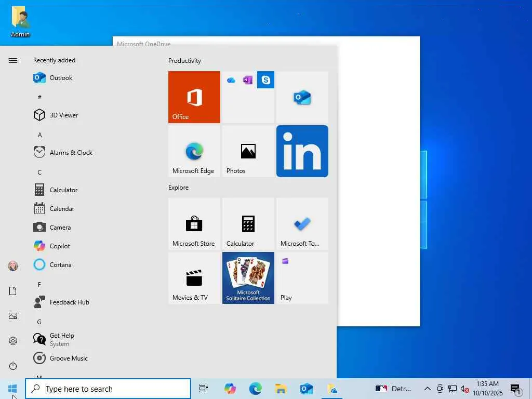Open Alarms & Clock app
The image size is (532, 399).
[x=71, y=153]
